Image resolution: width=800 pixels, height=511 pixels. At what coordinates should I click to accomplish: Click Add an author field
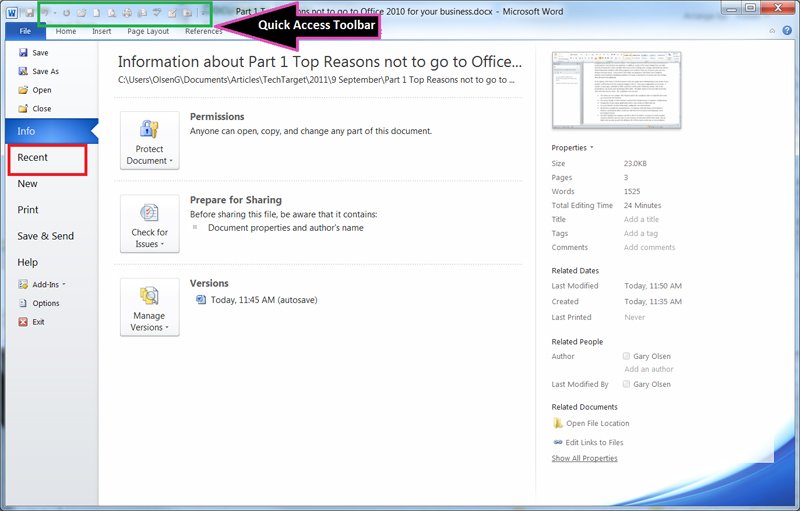click(x=648, y=369)
